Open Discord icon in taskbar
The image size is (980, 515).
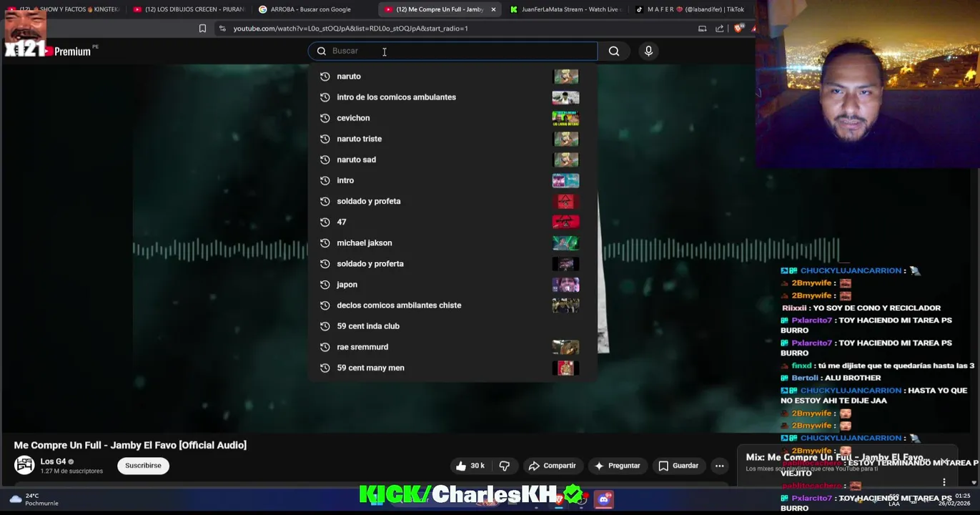click(604, 499)
